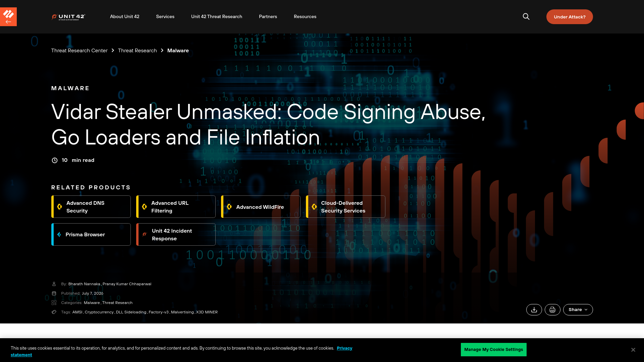Click the tag icon beside Tags
Screen dimensions: 644x362
click(x=54, y=312)
